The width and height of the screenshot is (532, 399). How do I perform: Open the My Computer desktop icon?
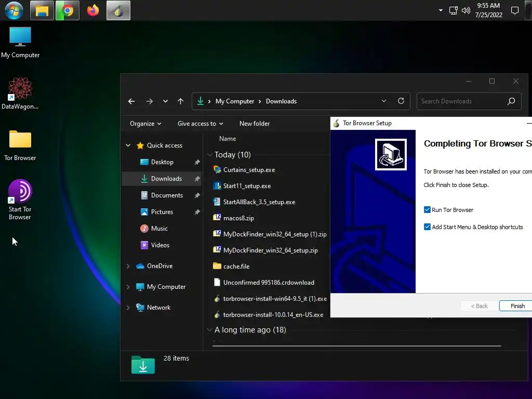pyautogui.click(x=20, y=42)
